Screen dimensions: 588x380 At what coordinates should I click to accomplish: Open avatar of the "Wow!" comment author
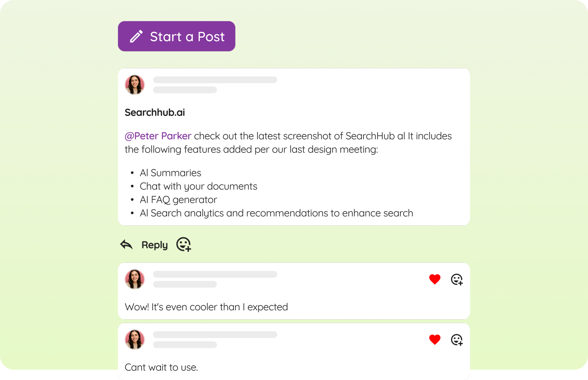coord(135,279)
